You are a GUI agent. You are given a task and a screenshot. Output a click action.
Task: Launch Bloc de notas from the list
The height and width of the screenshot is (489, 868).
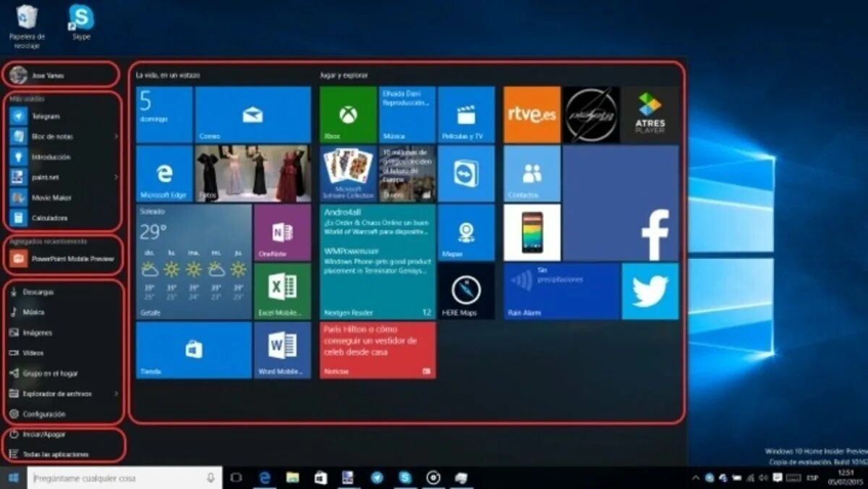coord(64,136)
